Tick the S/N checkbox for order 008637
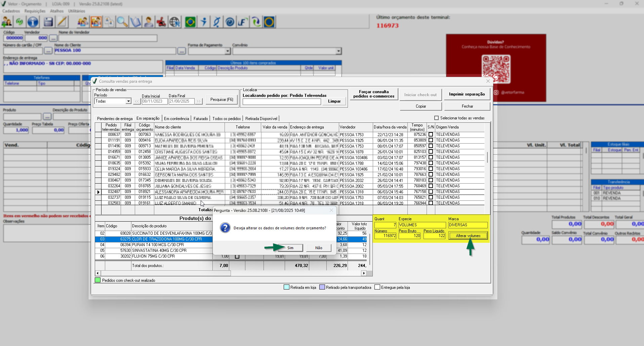The width and height of the screenshot is (644, 346). (x=431, y=134)
